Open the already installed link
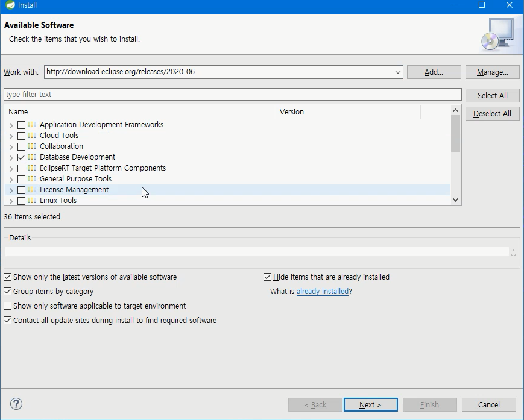 point(323,292)
